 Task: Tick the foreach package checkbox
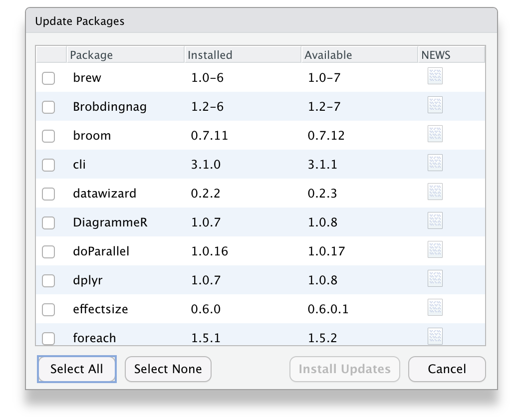(48, 339)
